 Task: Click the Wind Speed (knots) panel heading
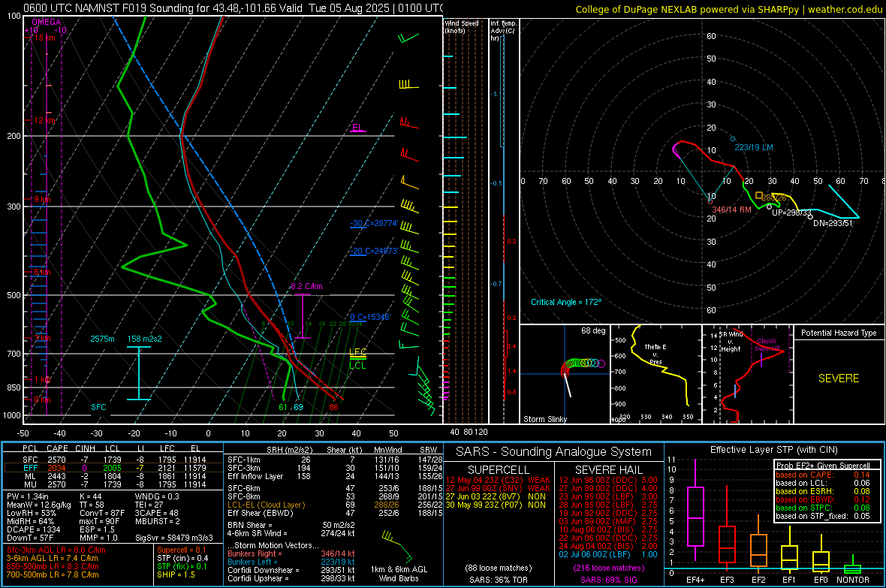462,27
